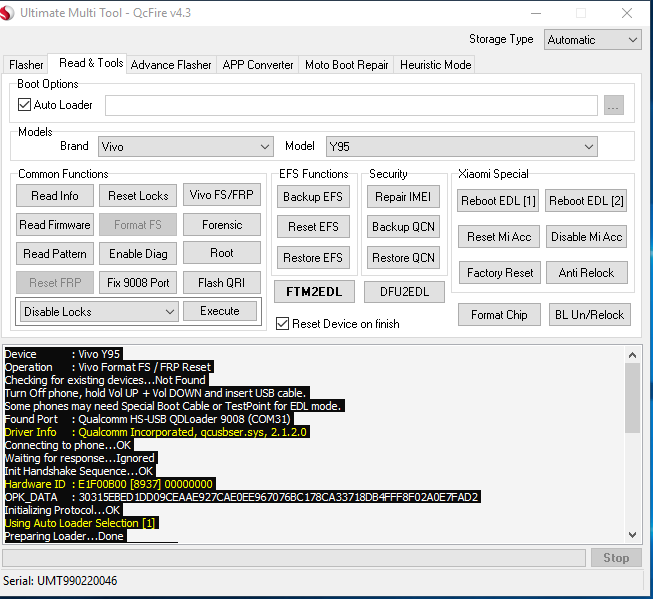
Task: Click the BL Un/Relock button
Action: 589,314
